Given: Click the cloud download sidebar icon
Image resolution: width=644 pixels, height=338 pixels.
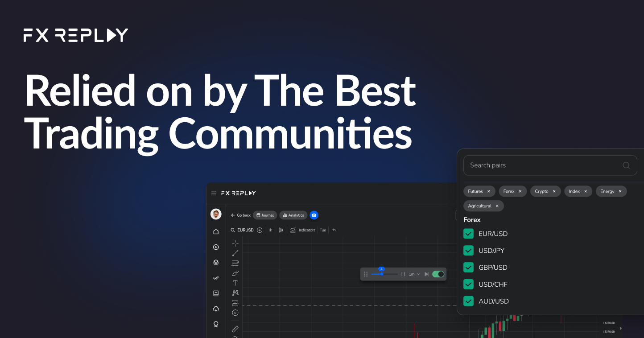Looking at the screenshot, I should coord(216,309).
